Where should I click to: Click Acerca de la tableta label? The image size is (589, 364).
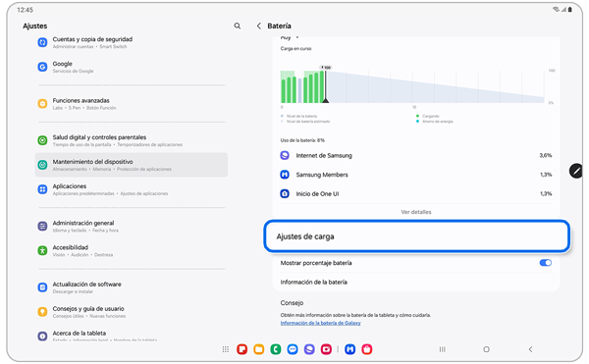coord(80,333)
